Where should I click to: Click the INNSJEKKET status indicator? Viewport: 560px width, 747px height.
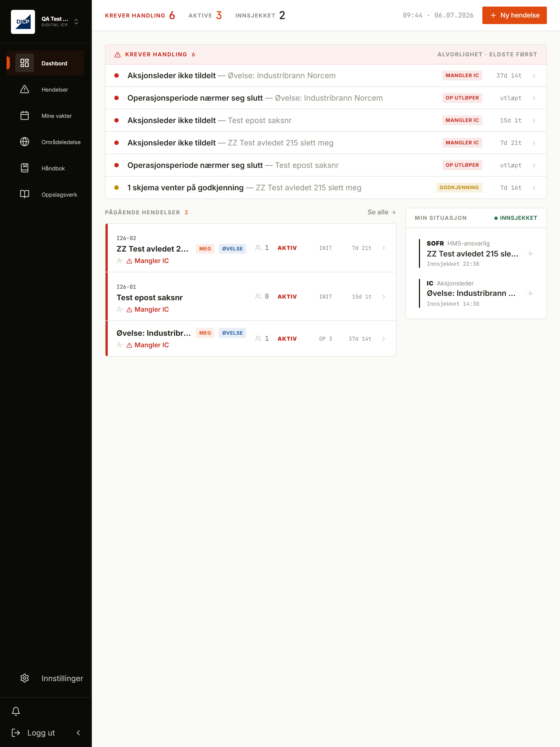[x=515, y=218]
